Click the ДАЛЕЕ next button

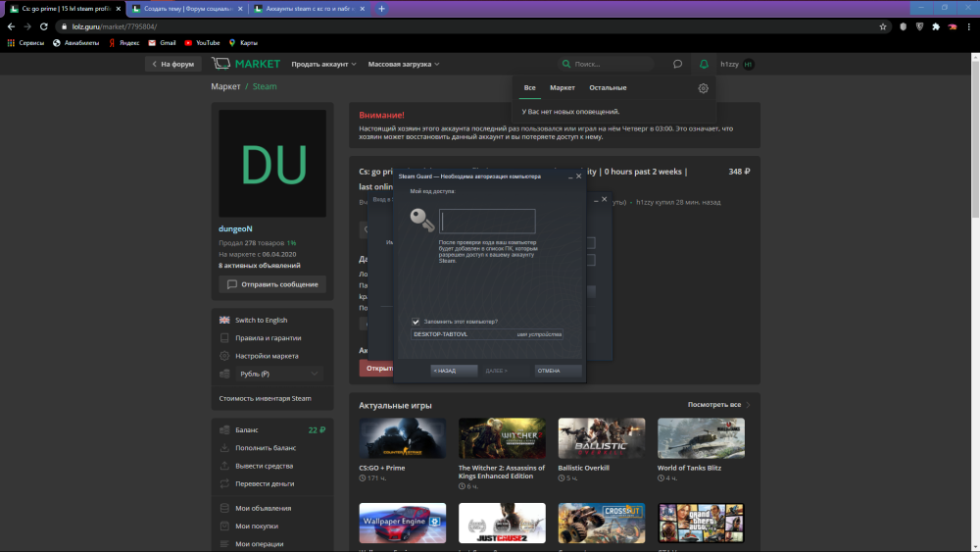506,371
